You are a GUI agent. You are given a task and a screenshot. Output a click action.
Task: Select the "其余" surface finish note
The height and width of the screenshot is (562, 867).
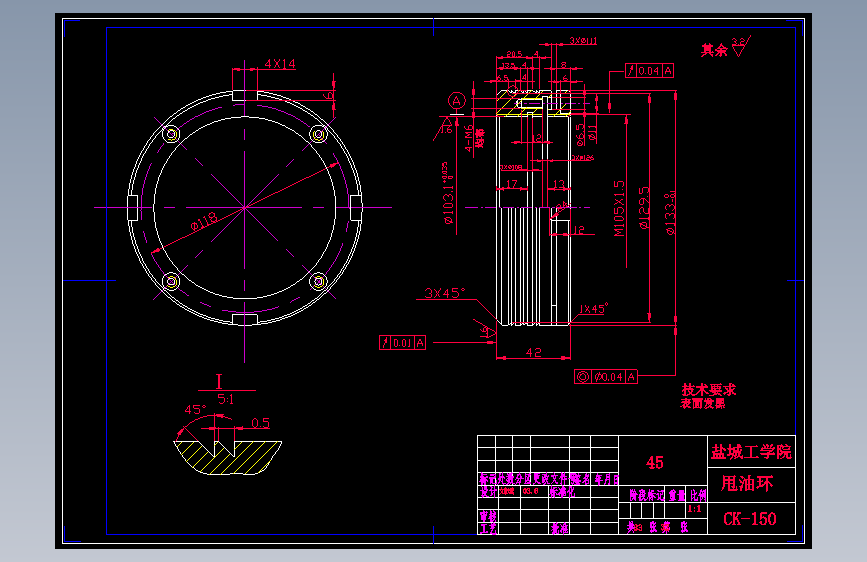tap(714, 50)
